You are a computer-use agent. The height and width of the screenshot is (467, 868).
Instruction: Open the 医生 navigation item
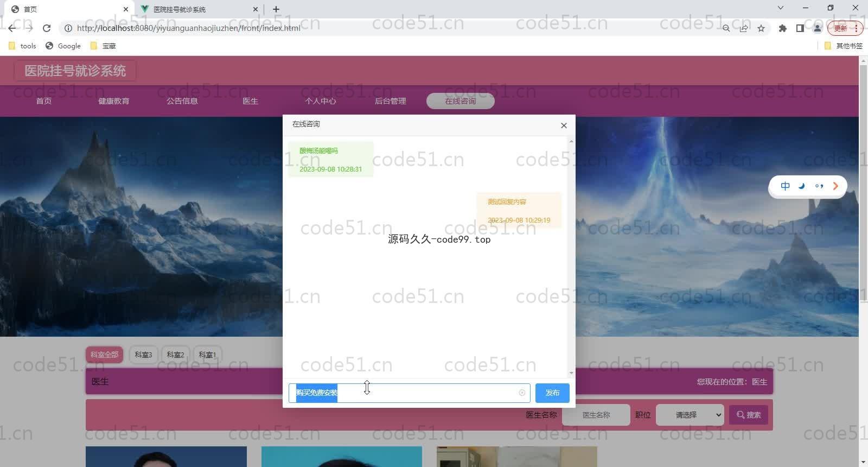251,101
